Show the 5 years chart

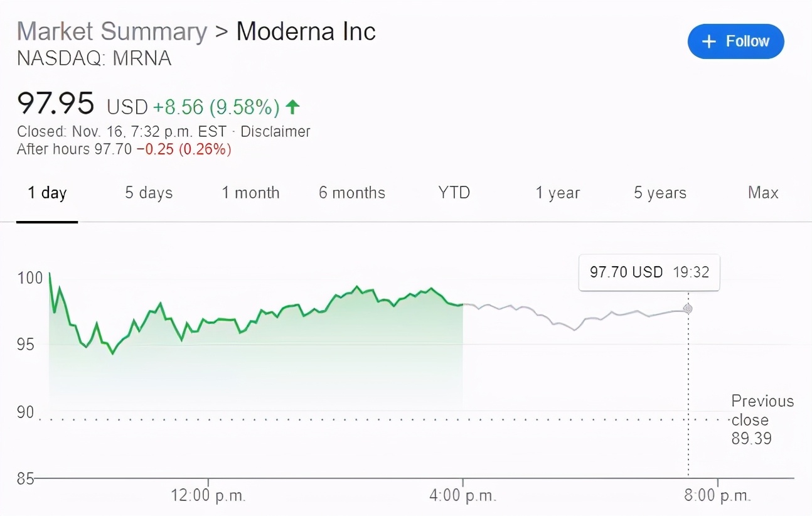click(x=660, y=193)
